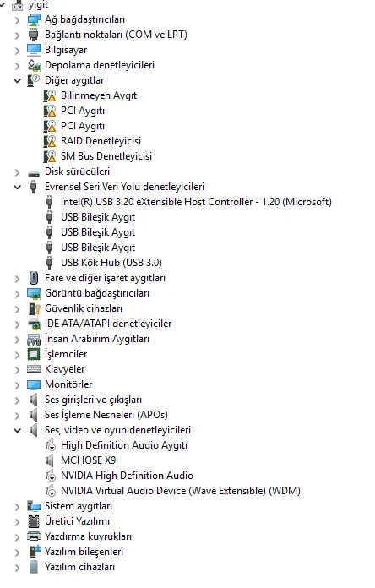
Task: Click the warning icon beside Bilinmeyen Aygıt
Action: point(50,95)
